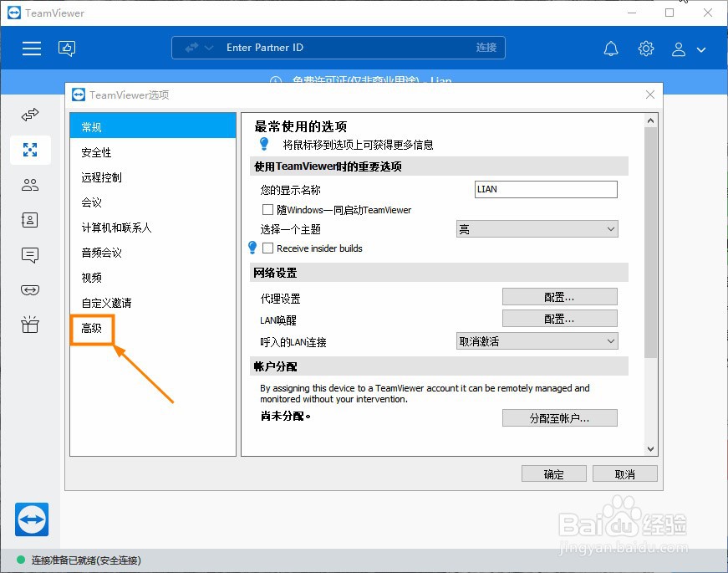
Task: Select the 安全性 options category
Action: (x=153, y=152)
